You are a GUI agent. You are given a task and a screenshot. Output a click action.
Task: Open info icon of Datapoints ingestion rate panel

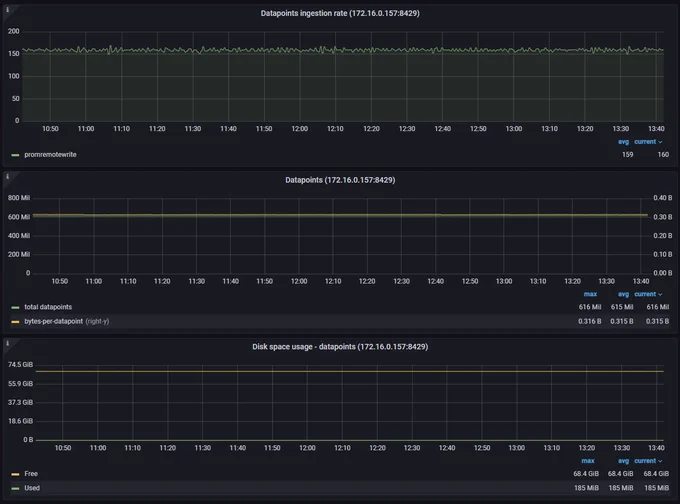[x=7, y=10]
